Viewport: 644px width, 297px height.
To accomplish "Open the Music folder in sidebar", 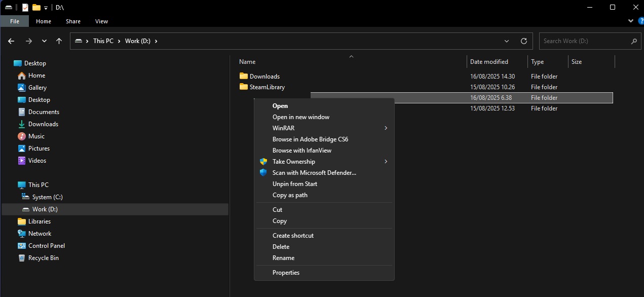I will click(36, 136).
